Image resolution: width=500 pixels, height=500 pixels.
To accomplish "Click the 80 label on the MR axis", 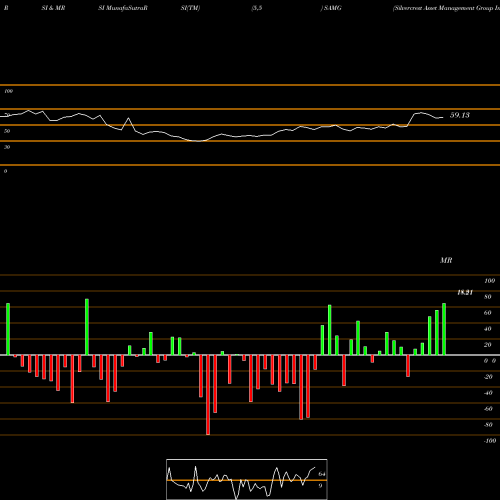I will 487,297.
